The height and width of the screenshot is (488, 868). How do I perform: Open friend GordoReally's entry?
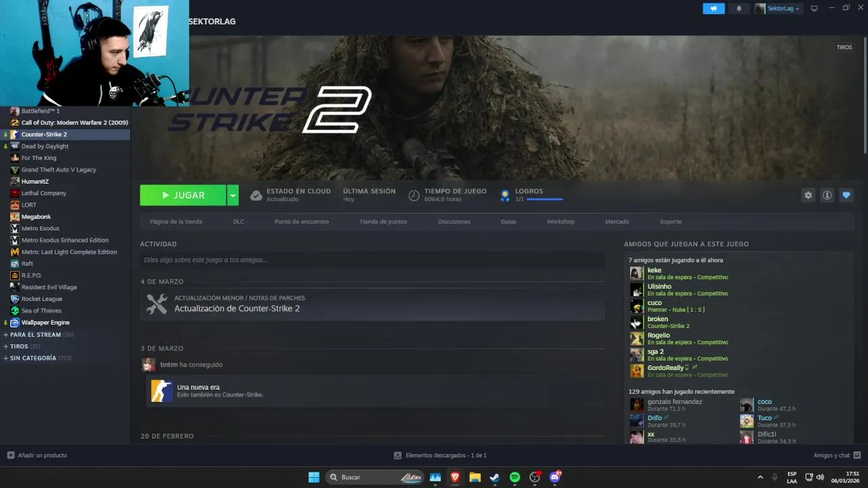click(679, 371)
